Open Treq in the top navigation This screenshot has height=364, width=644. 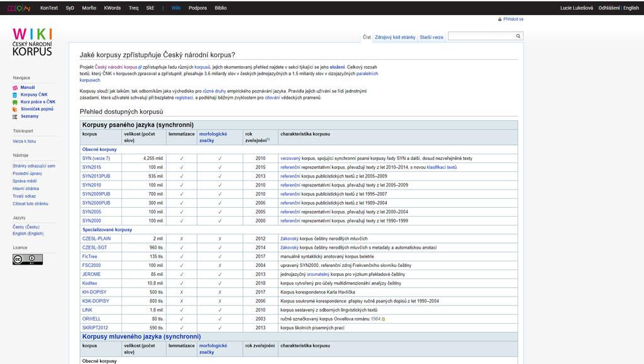tap(133, 8)
